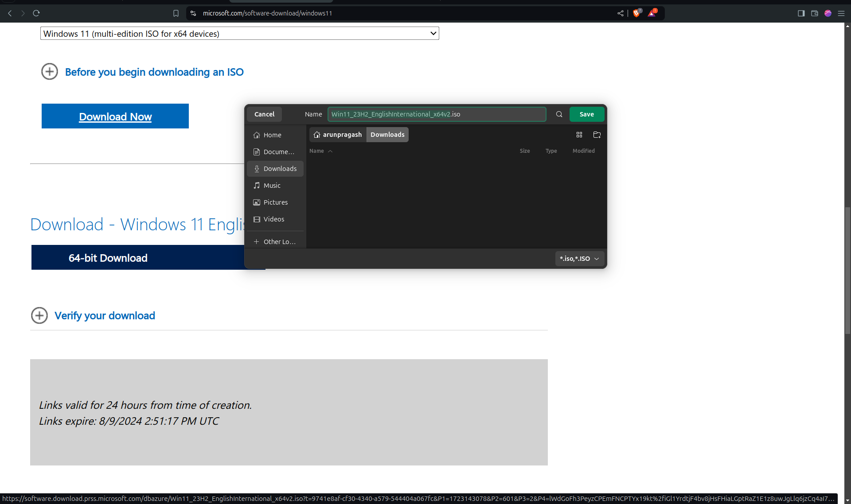Click the browser address bar URL
851x504 pixels.
[x=268, y=13]
